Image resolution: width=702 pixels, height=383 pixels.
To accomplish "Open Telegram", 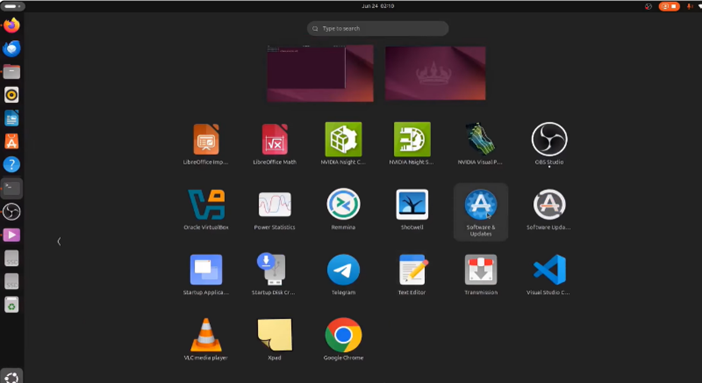I will (x=343, y=275).
